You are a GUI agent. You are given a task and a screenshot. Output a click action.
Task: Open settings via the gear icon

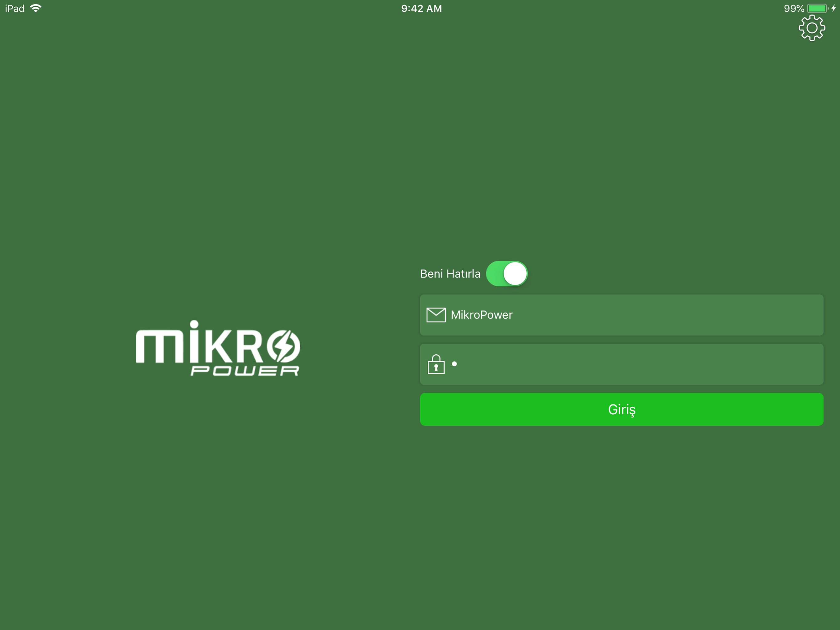tap(811, 28)
